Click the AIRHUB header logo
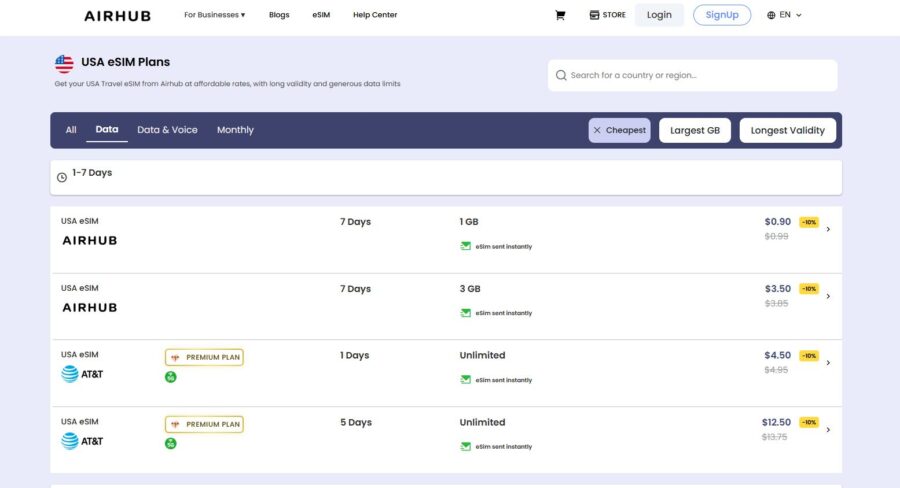This screenshot has height=488, width=900. coord(118,16)
